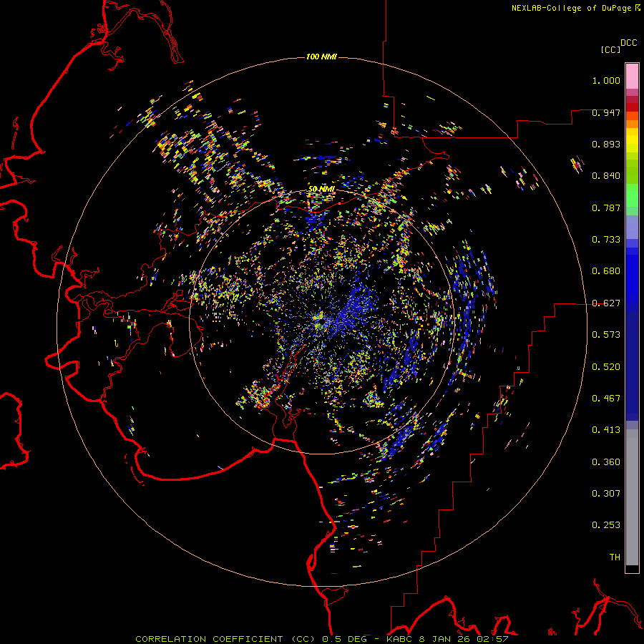Click the Correlation Coefficient product title caption
Viewport: 644px width, 644px height.
pos(225,639)
